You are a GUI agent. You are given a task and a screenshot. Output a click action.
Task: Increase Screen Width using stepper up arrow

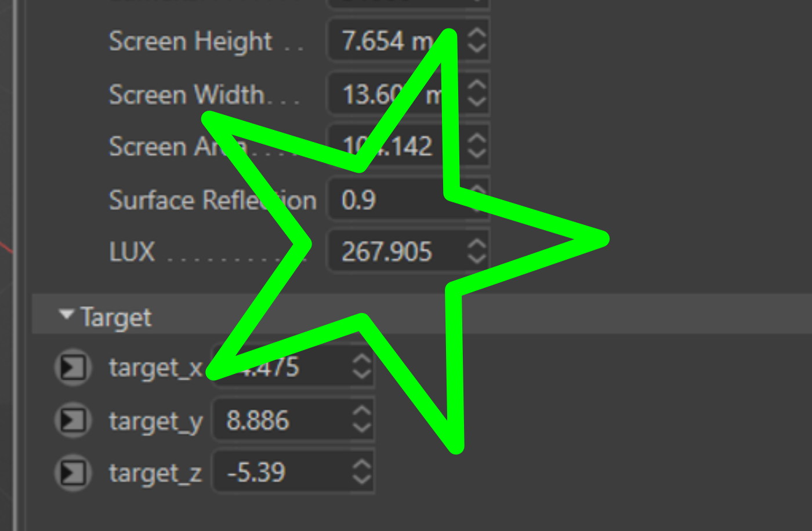[x=477, y=86]
